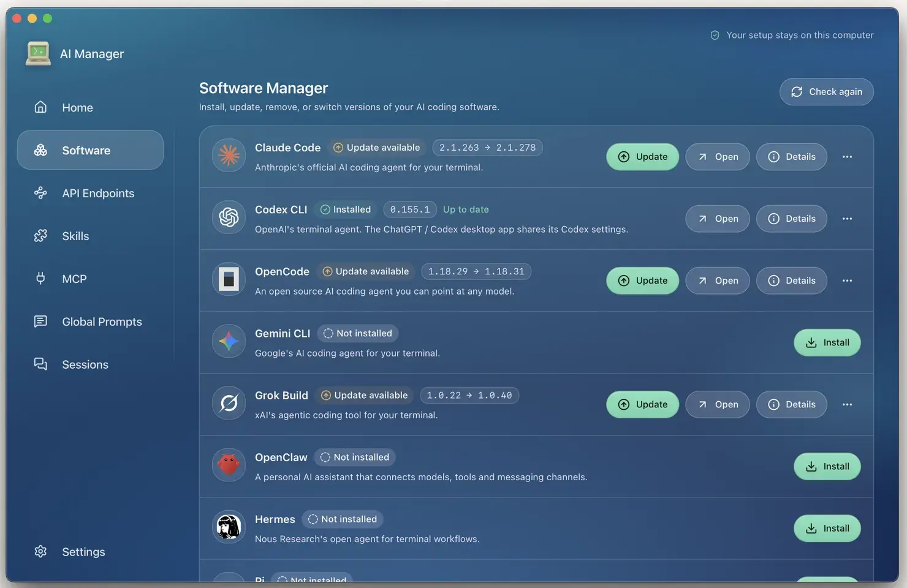Image resolution: width=907 pixels, height=588 pixels.
Task: Open more options for Grok Build
Action: click(x=847, y=404)
